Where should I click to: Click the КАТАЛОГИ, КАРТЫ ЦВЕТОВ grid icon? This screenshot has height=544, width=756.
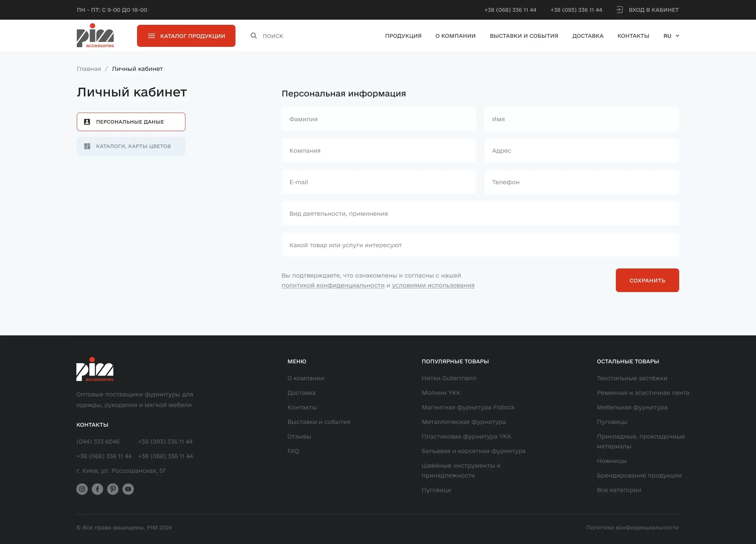point(87,146)
